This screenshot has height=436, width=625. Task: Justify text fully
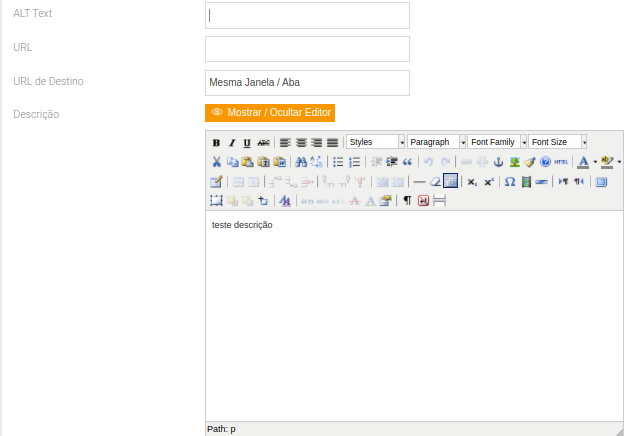pos(332,143)
